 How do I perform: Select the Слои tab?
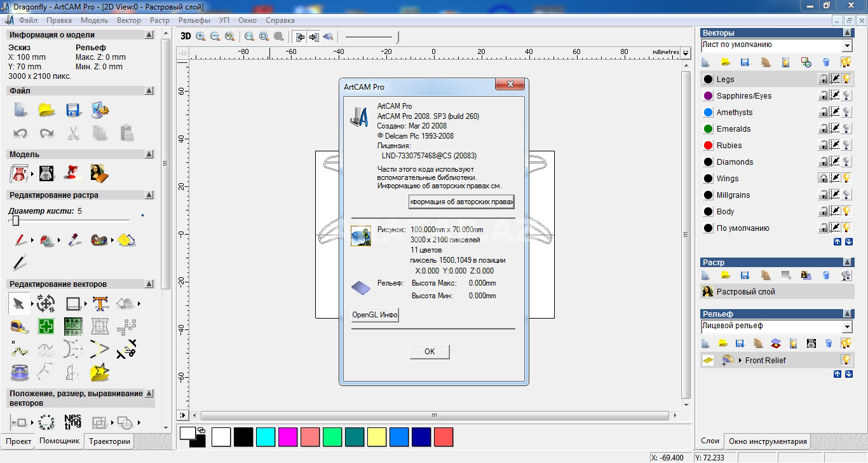pyautogui.click(x=710, y=441)
